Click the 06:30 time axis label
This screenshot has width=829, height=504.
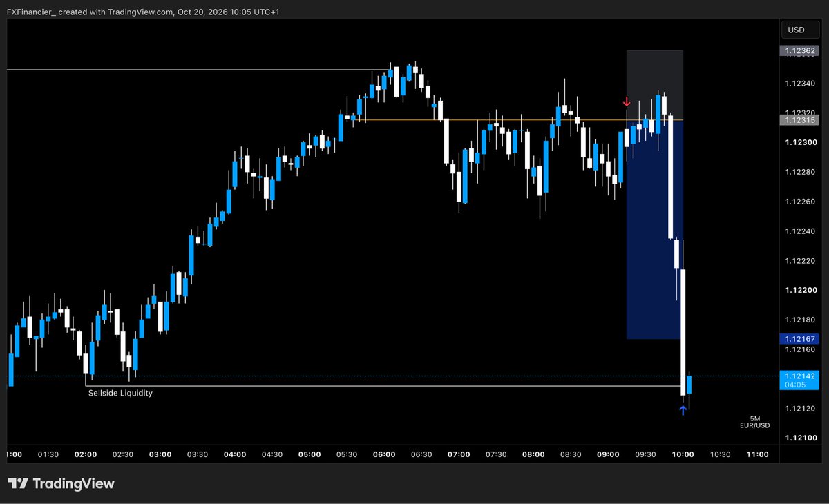click(421, 454)
